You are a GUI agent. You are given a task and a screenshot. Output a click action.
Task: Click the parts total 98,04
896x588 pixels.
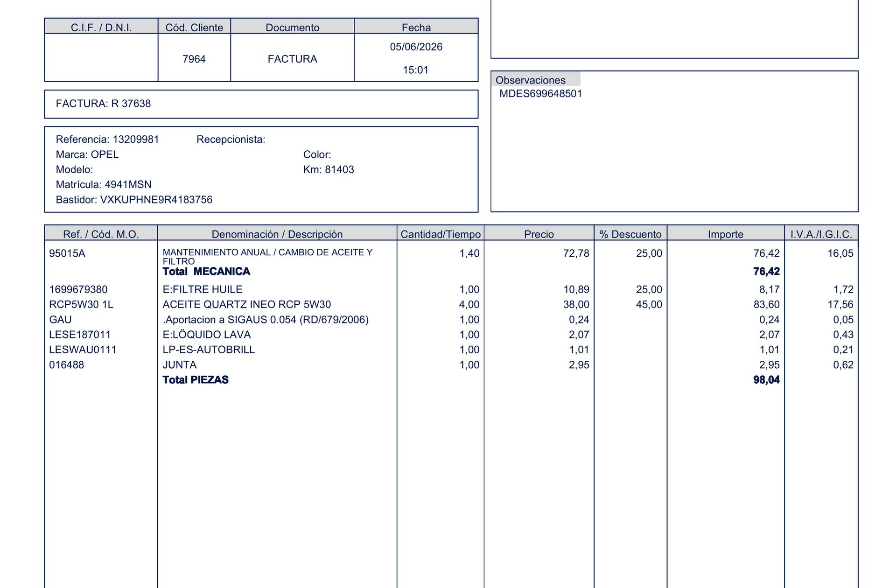(x=766, y=380)
